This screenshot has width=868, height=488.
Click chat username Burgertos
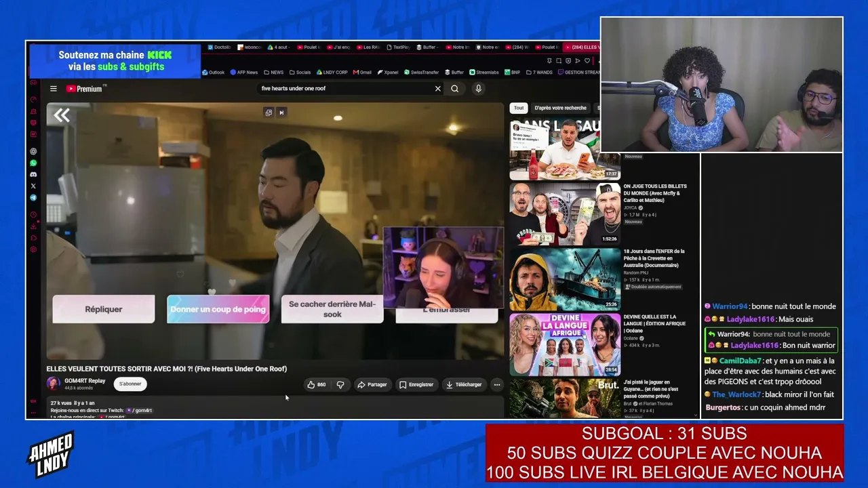[x=723, y=407]
